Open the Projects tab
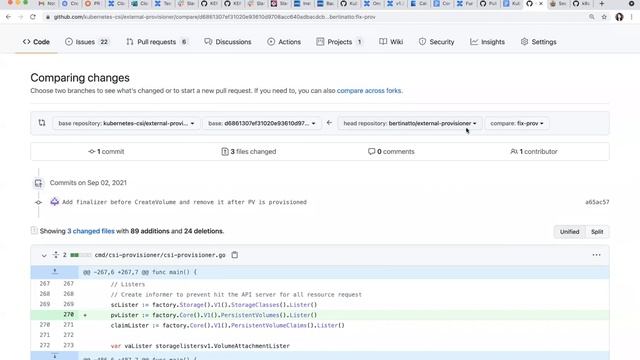 [x=339, y=42]
